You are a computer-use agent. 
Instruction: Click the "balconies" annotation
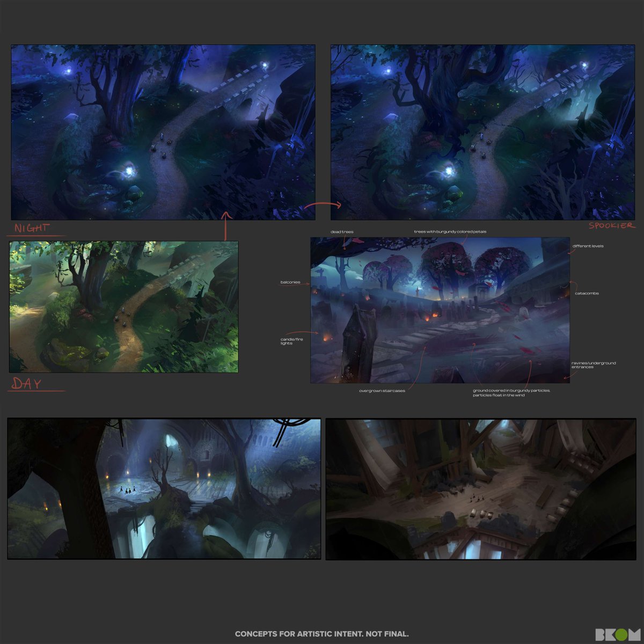pyautogui.click(x=290, y=282)
